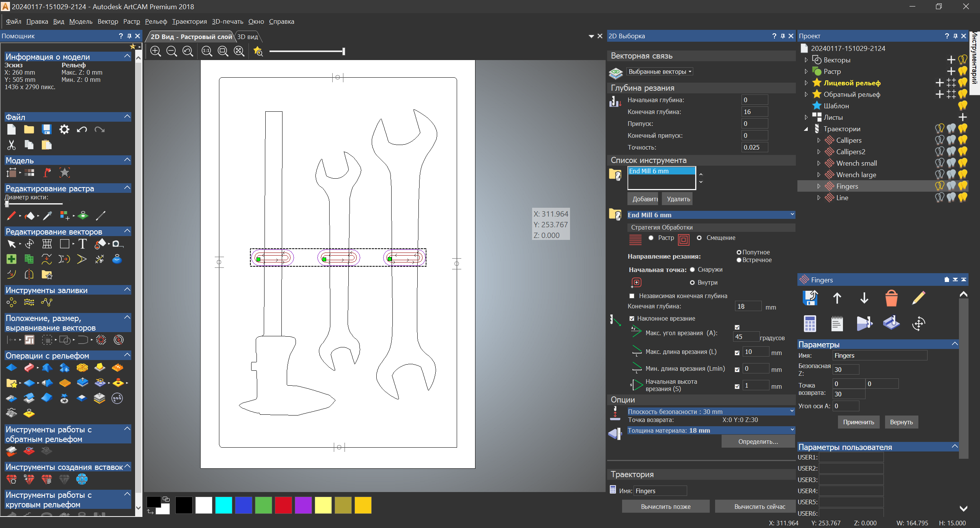Click the delete toolpath trash bucket icon
980x528 pixels.
click(x=891, y=298)
